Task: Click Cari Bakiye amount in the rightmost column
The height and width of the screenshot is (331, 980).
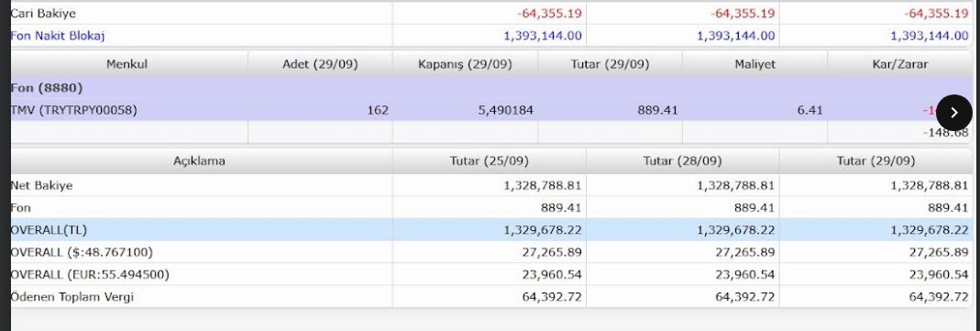Action: coord(936,13)
